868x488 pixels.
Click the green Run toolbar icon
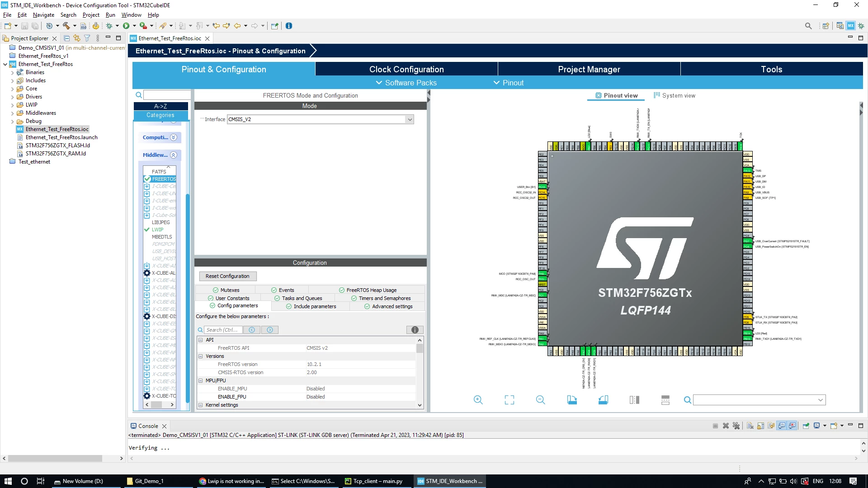[x=126, y=26]
